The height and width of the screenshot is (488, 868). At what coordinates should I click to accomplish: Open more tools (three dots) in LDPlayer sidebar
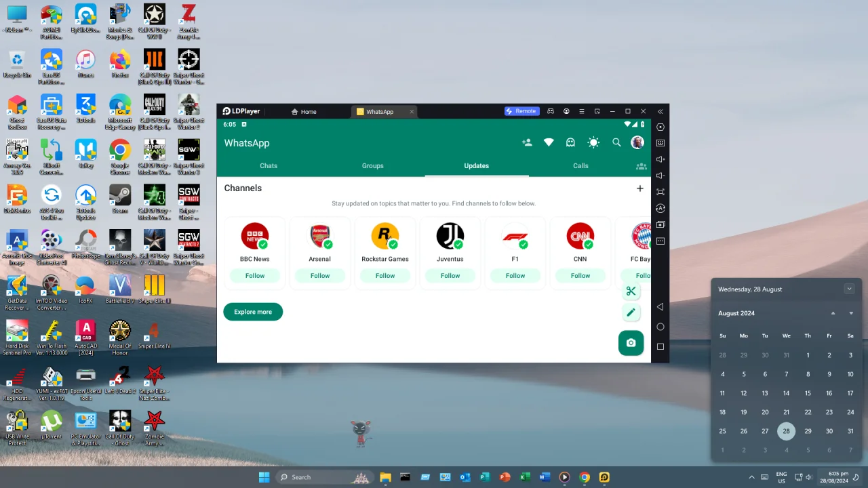coord(660,241)
